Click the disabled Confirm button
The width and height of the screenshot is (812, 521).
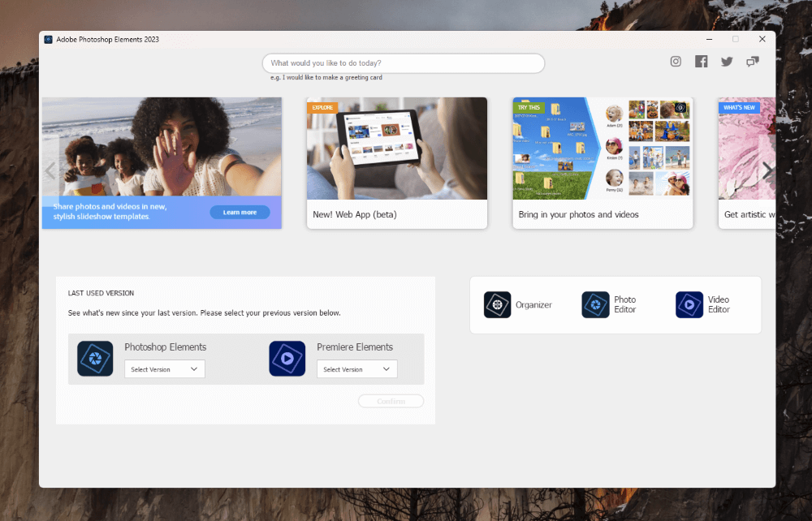click(x=391, y=401)
